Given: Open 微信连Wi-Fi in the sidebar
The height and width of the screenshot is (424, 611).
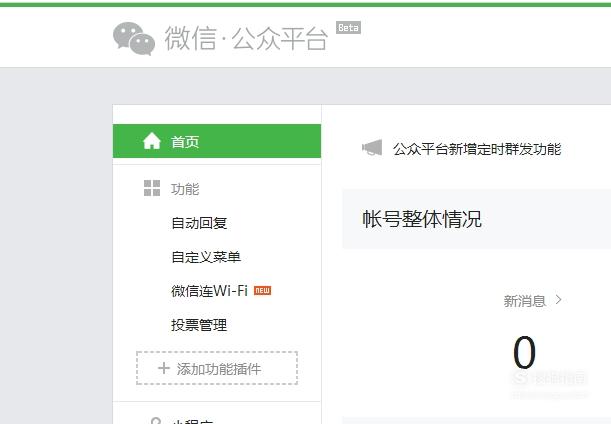Looking at the screenshot, I should point(210,291).
